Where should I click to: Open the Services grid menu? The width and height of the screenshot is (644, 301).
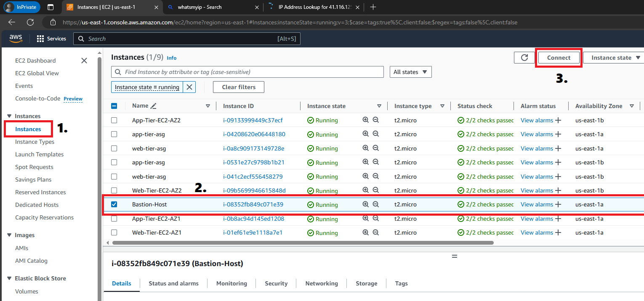(x=51, y=39)
